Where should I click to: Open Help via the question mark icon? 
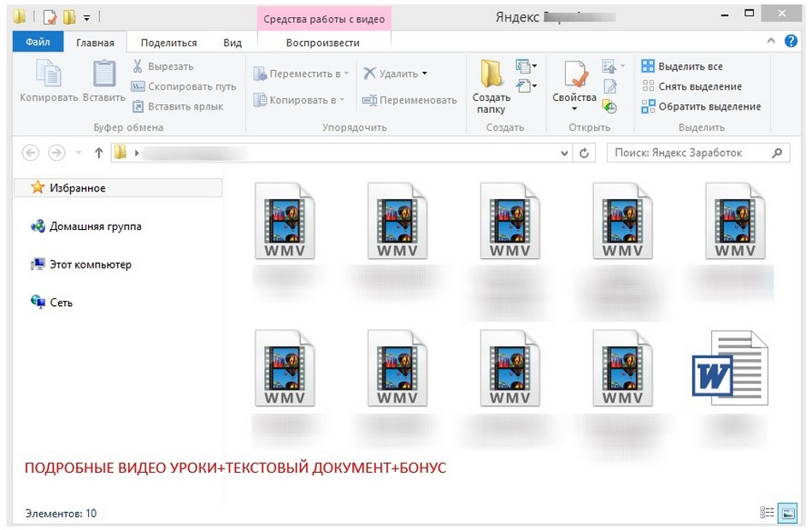coord(791,41)
